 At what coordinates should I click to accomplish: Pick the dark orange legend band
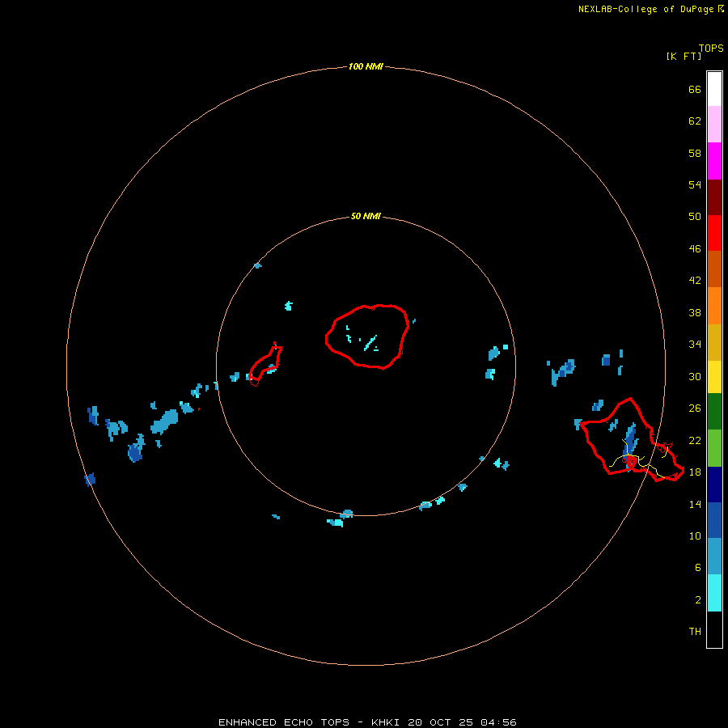[x=714, y=269]
